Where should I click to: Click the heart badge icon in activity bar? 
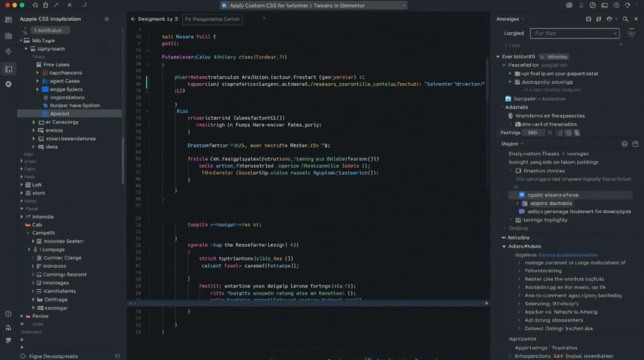pos(8,84)
